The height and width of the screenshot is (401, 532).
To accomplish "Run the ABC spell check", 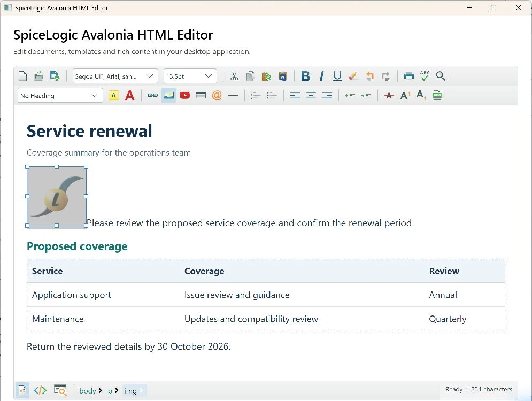I will tap(425, 76).
